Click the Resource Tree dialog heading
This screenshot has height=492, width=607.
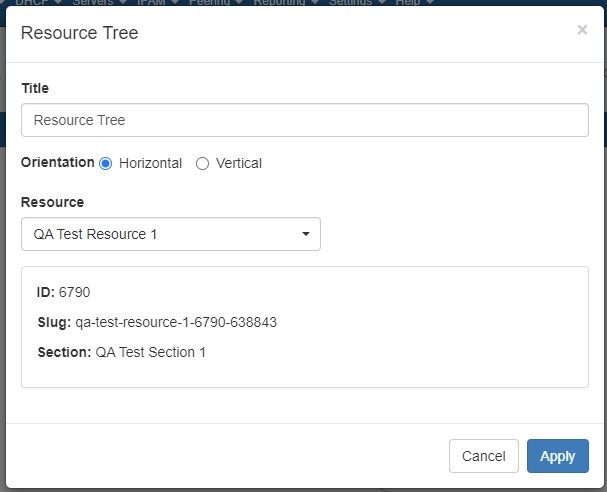[79, 33]
